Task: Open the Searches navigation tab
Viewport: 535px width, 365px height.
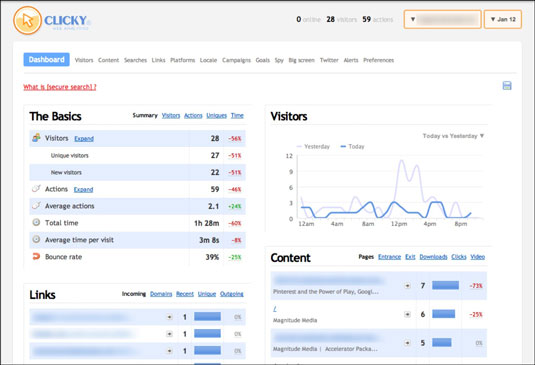Action: [135, 60]
